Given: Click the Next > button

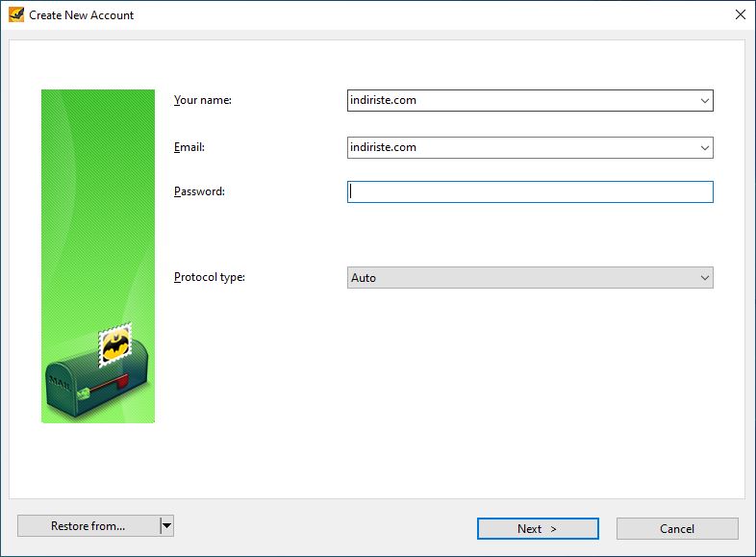Looking at the screenshot, I should pyautogui.click(x=538, y=528).
